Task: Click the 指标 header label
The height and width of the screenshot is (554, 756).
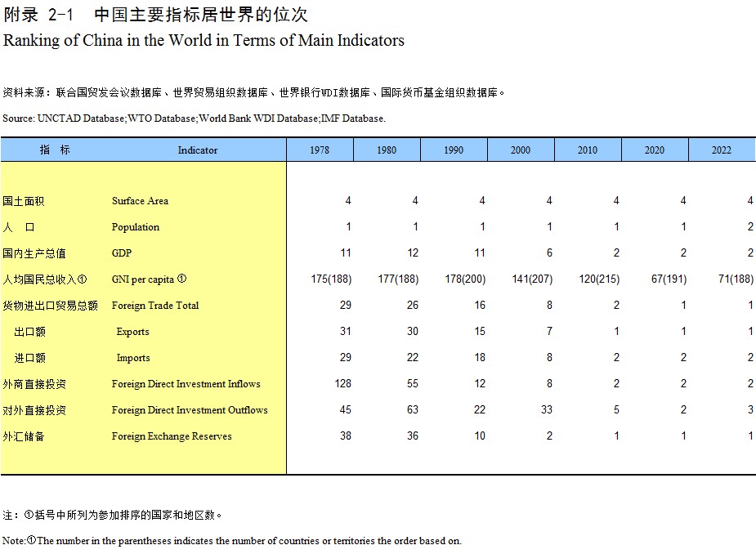Action: [55, 150]
